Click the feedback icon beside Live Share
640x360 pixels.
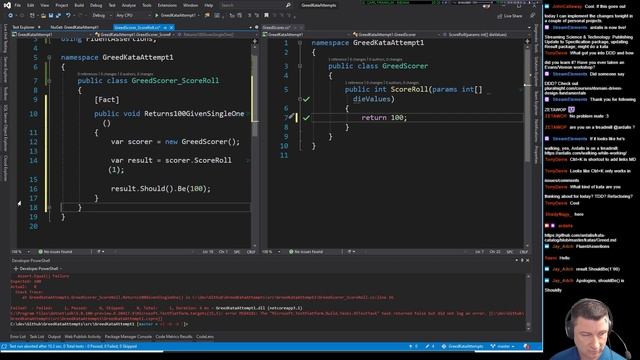click(x=532, y=16)
